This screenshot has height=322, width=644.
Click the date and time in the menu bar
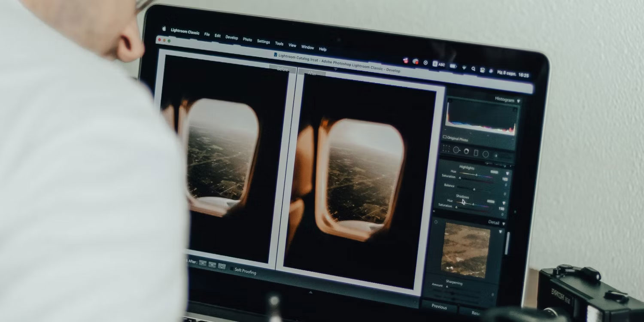[x=513, y=74]
